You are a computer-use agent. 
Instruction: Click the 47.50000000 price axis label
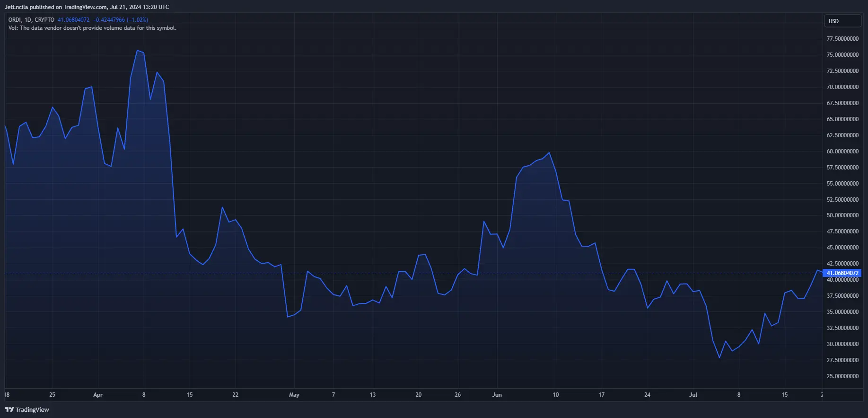[x=842, y=231]
